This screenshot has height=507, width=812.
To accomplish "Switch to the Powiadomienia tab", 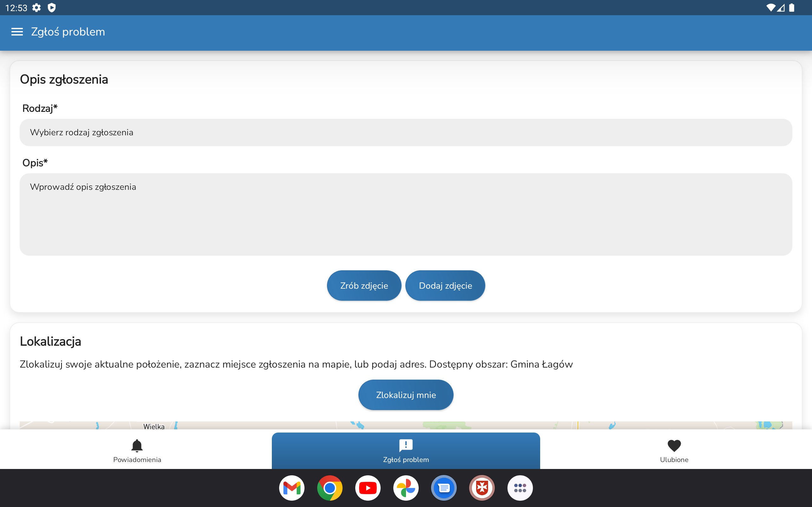I will 137,459.
